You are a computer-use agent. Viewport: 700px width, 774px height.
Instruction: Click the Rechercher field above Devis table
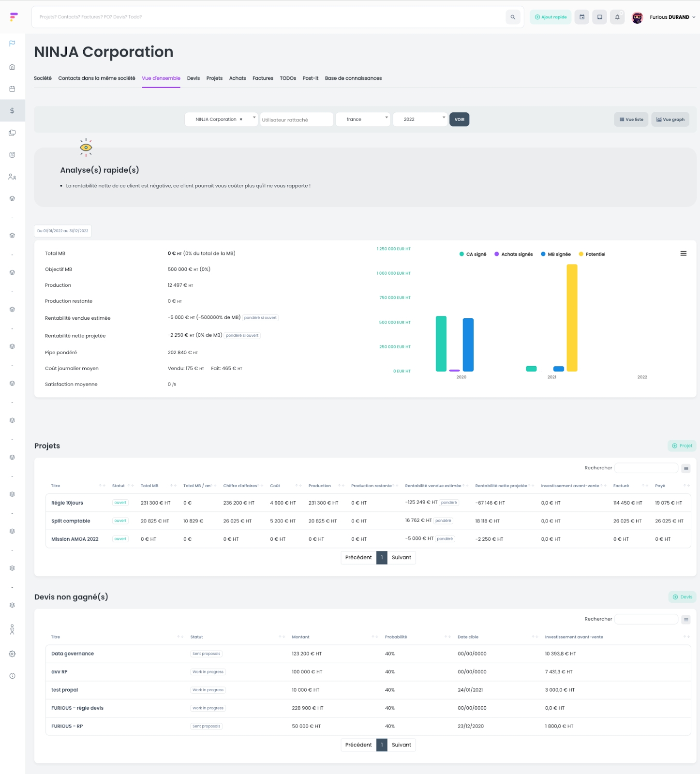[646, 619]
